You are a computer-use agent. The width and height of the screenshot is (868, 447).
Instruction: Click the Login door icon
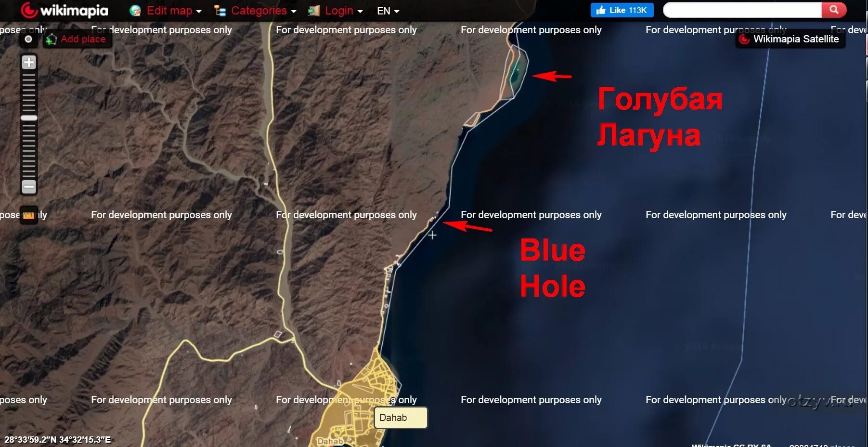314,11
